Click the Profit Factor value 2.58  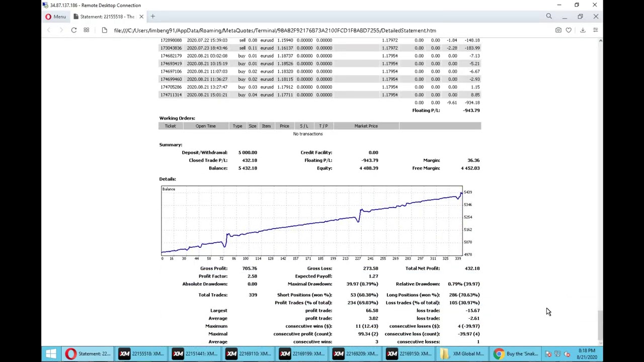(x=252, y=276)
